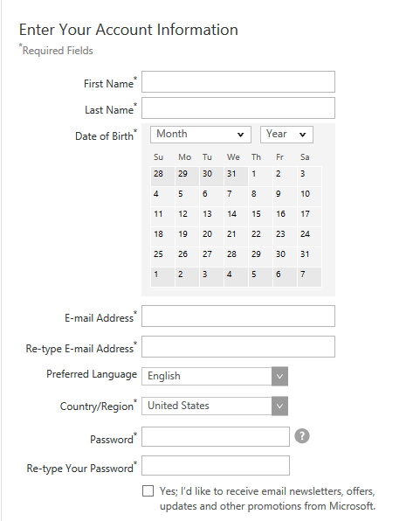Click the Last Name input field
Image resolution: width=420 pixels, height=521 pixels.
click(238, 108)
